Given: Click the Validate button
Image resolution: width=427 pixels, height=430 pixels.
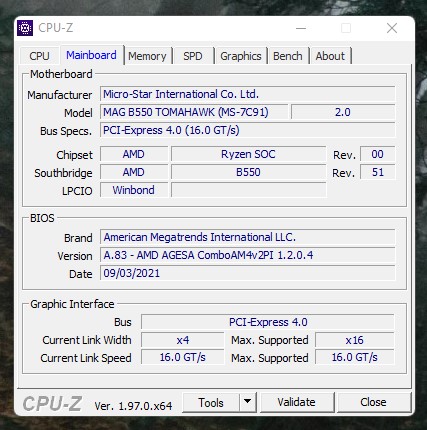Looking at the screenshot, I should 297,402.
